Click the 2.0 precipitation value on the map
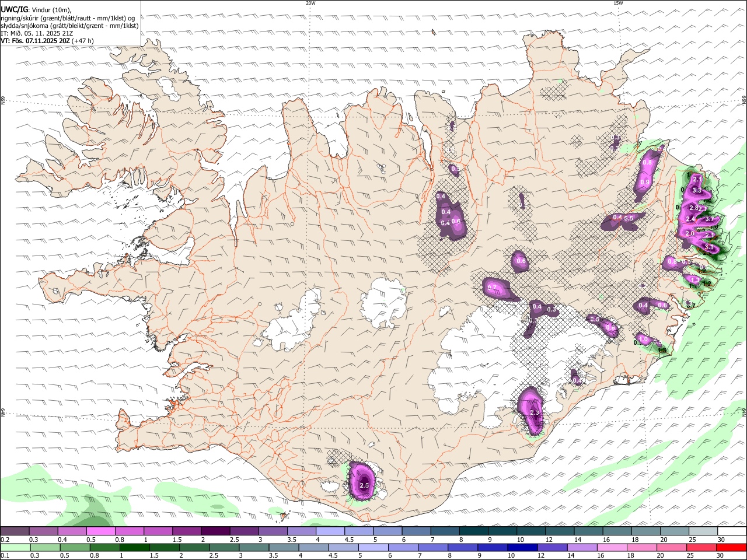The width and height of the screenshot is (747, 560). [x=690, y=233]
